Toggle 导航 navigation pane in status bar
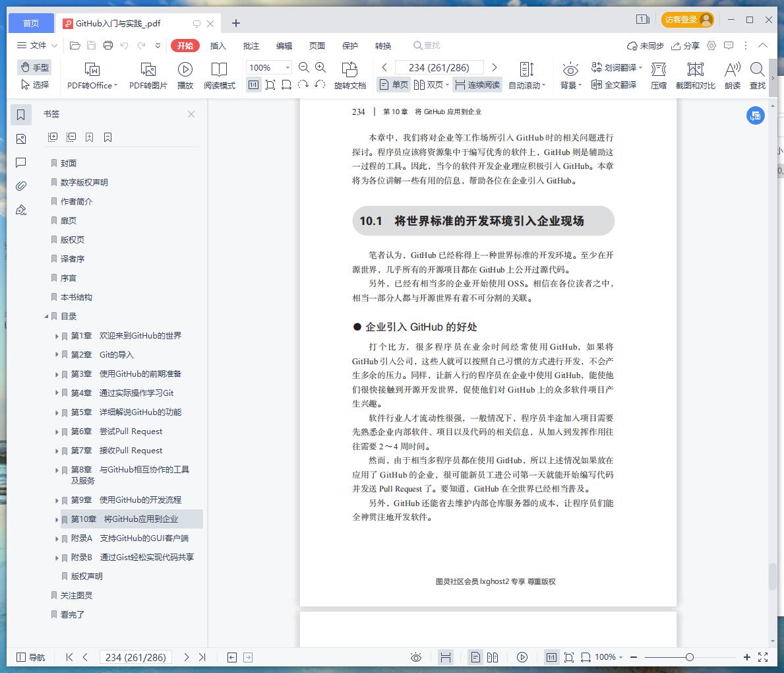 tap(30, 657)
